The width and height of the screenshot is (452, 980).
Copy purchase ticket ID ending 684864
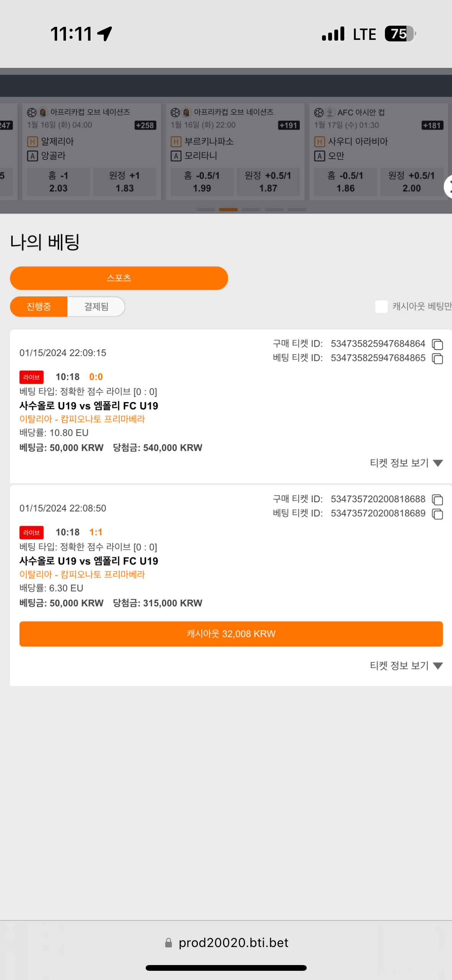[437, 344]
